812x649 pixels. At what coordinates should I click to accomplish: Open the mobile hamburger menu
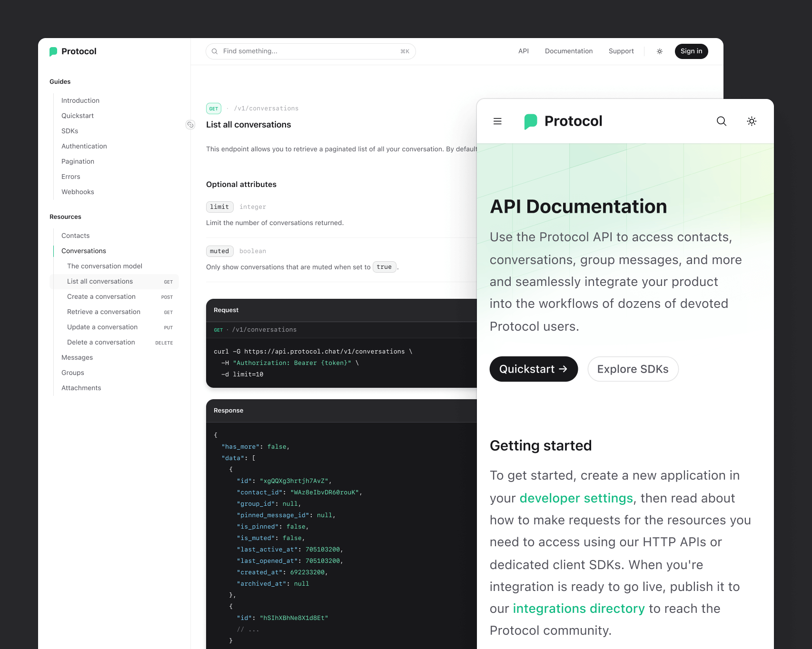497,121
